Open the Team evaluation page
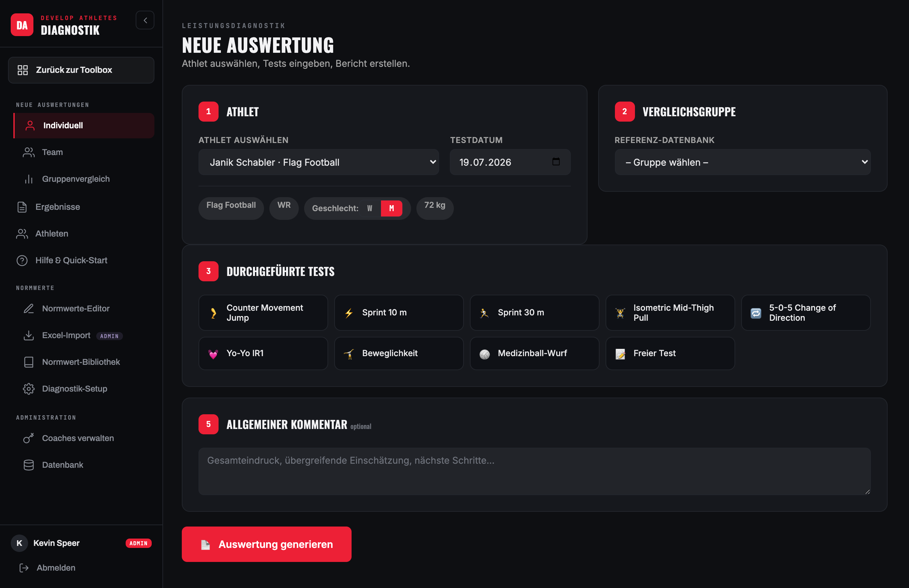 [x=84, y=152]
